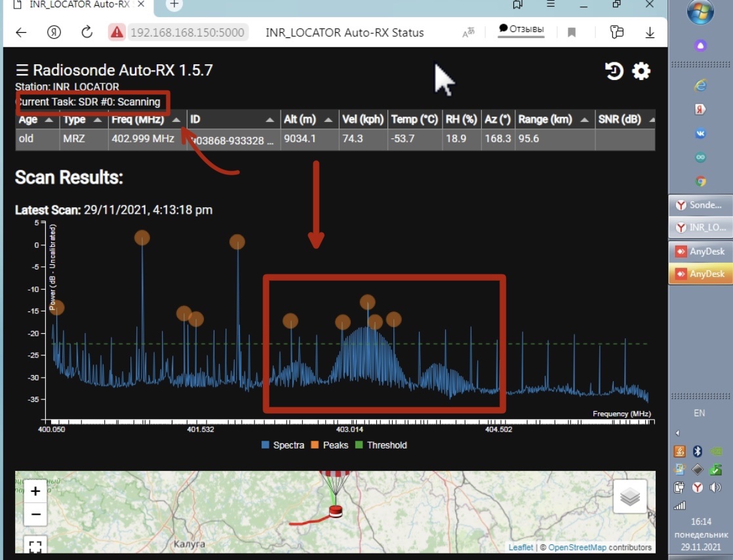Open the hamburger menu beside Radiosonde Auto-RX

(x=22, y=70)
